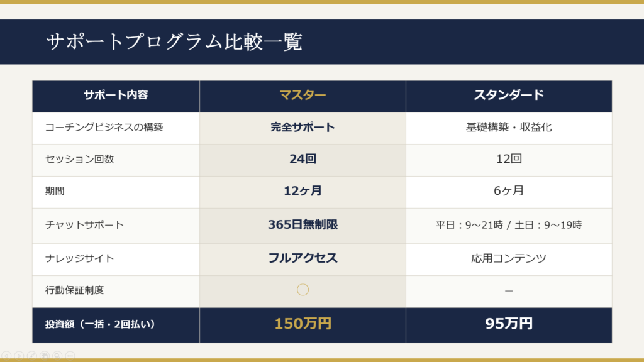Open more slideshow options (three dots)
This screenshot has height=362, width=644.
tap(70, 356)
